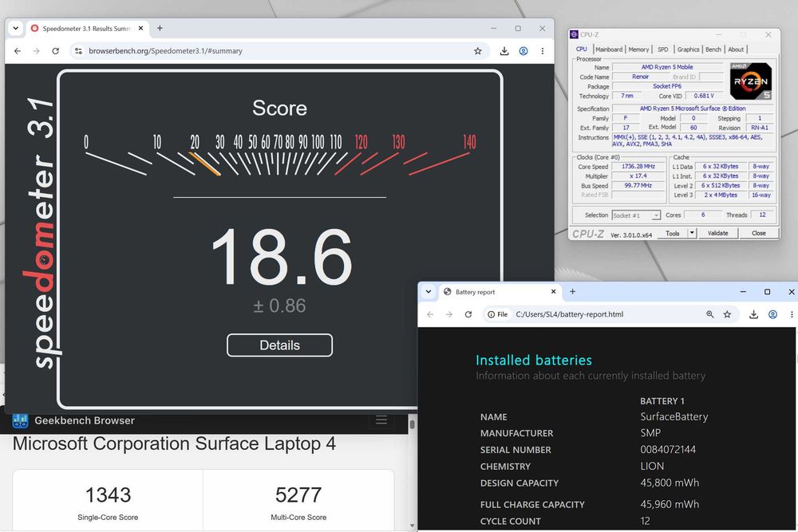
Task: Open the Geekbench Browser hamburger menu
Action: (381, 420)
